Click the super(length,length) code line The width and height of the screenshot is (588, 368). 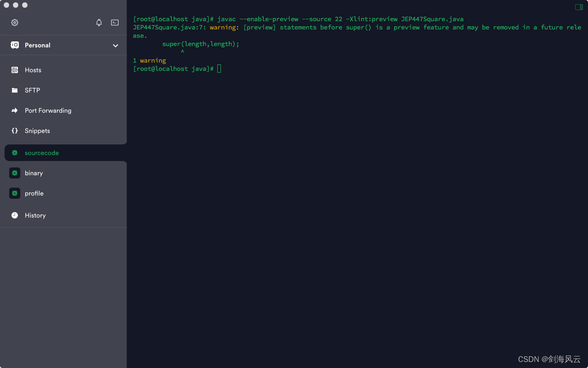(200, 44)
